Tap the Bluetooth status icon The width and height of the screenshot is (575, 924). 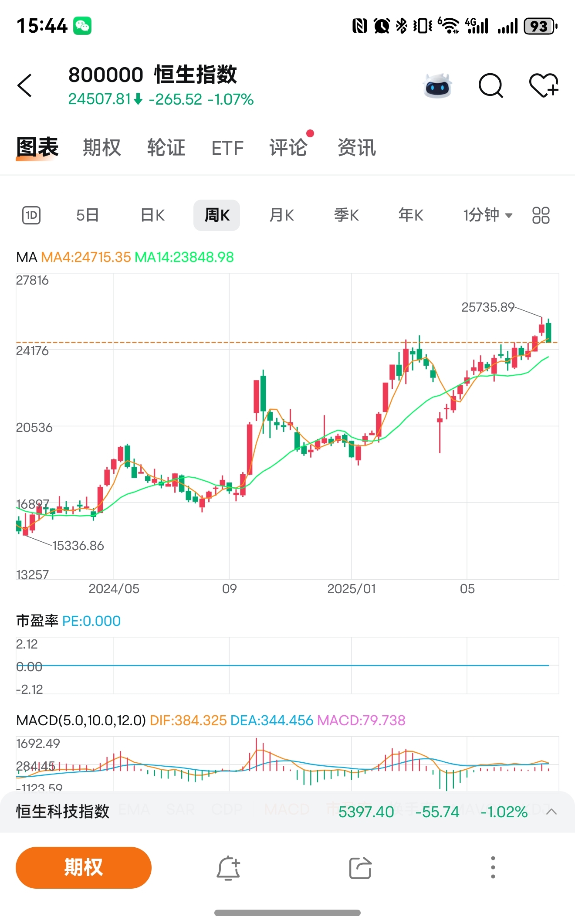(x=402, y=26)
